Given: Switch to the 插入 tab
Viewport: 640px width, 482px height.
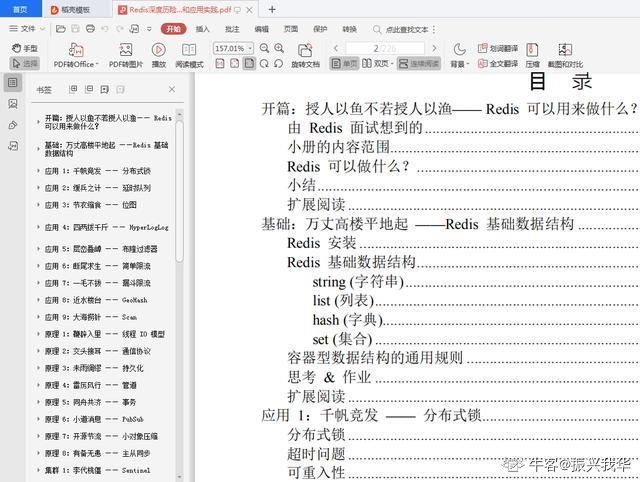Looking at the screenshot, I should click(202, 29).
